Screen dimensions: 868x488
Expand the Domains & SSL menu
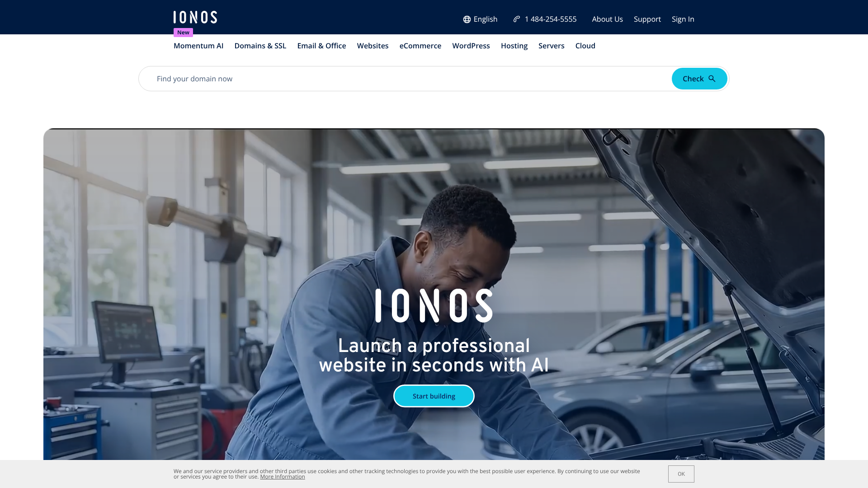coord(260,46)
